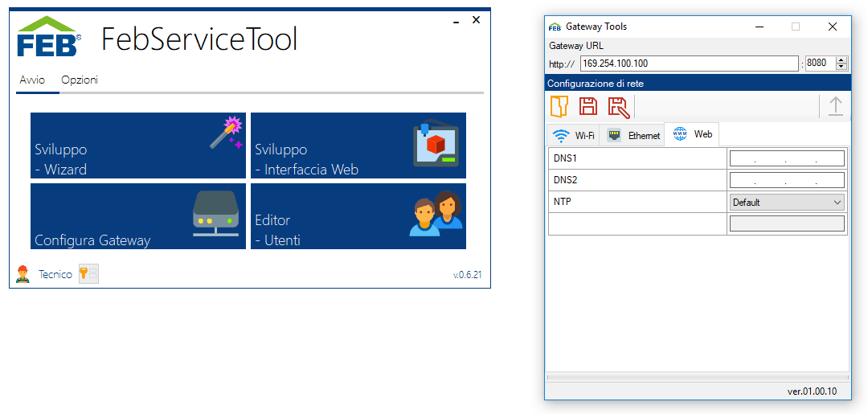Switch to the Wi-Fi tab
The image size is (868, 414).
click(x=575, y=135)
